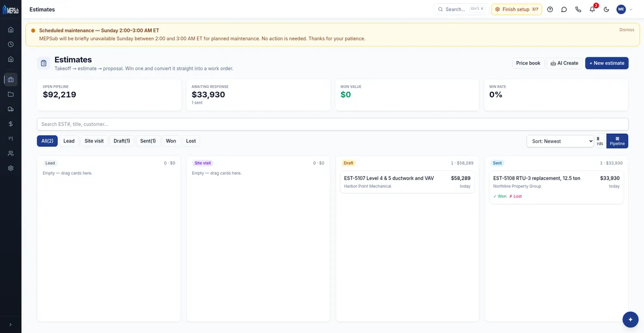Mark EST-5108 as Won
Image resolution: width=644 pixels, height=333 pixels.
[x=500, y=197]
